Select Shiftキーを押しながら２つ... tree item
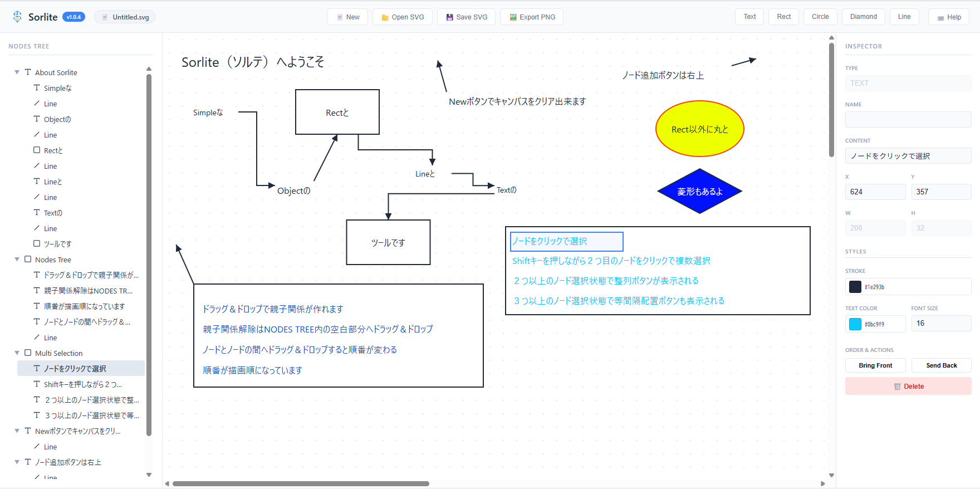 [x=81, y=384]
